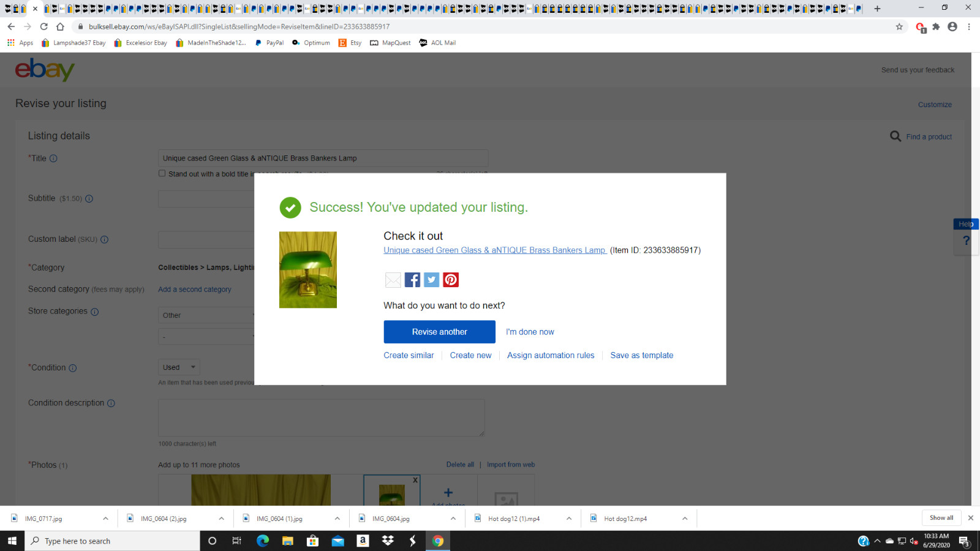Open PayPal bookmark
Screen dimensions: 980x551
(x=269, y=43)
